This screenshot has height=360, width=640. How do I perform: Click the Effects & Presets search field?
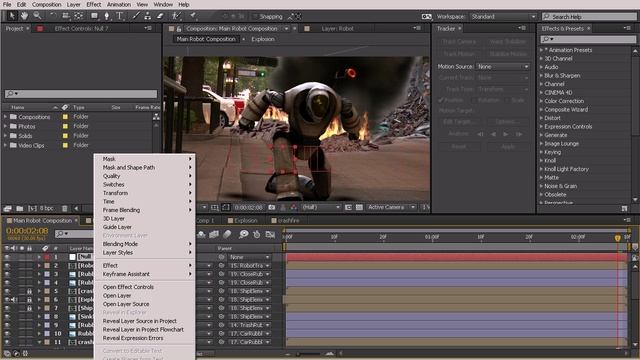coord(588,39)
